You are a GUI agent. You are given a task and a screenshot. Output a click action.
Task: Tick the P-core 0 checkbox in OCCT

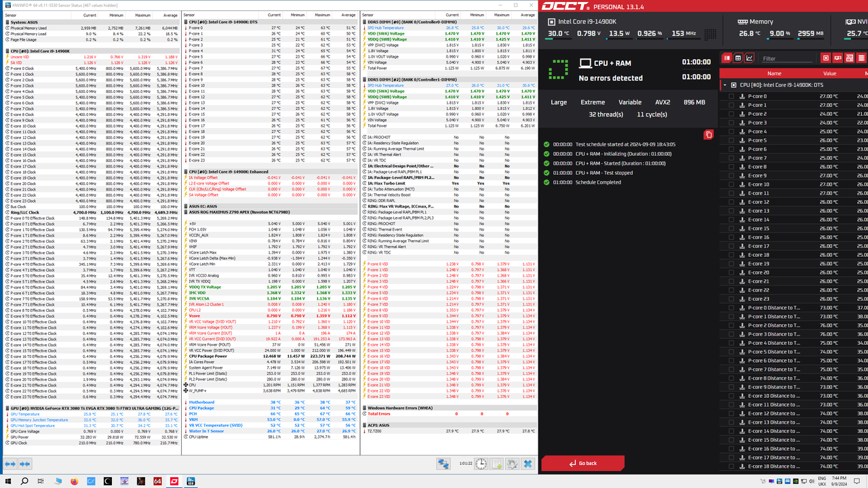pyautogui.click(x=731, y=96)
